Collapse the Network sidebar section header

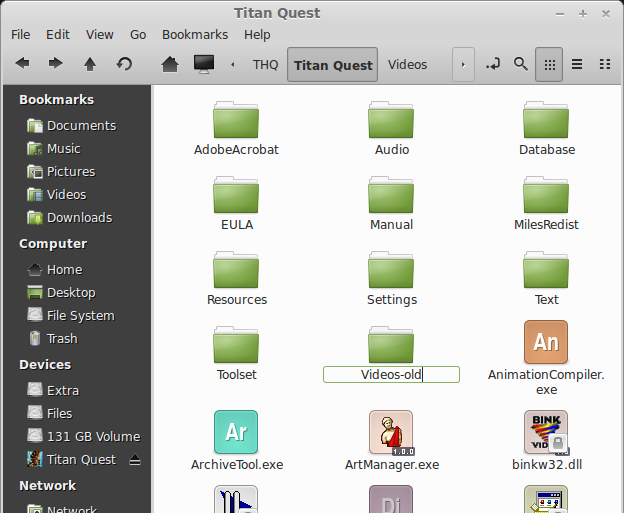pyautogui.click(x=48, y=486)
